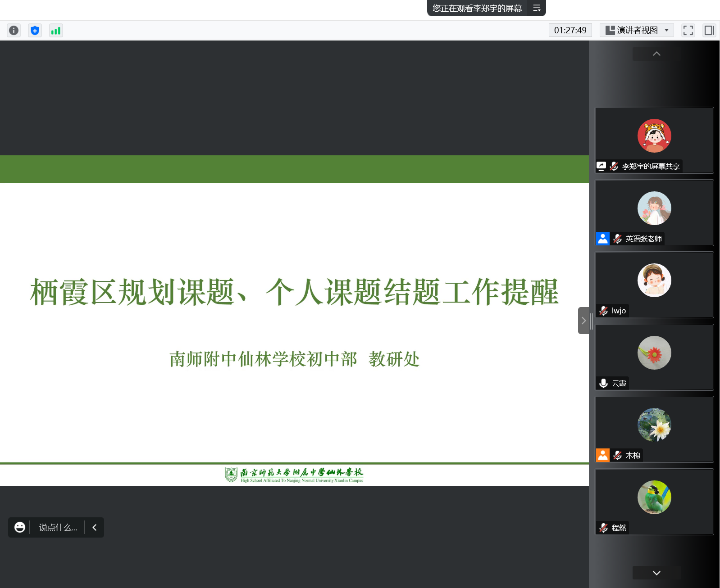Toggle the side panel layout icon
Viewport: 720px width, 588px height.
[x=709, y=30]
